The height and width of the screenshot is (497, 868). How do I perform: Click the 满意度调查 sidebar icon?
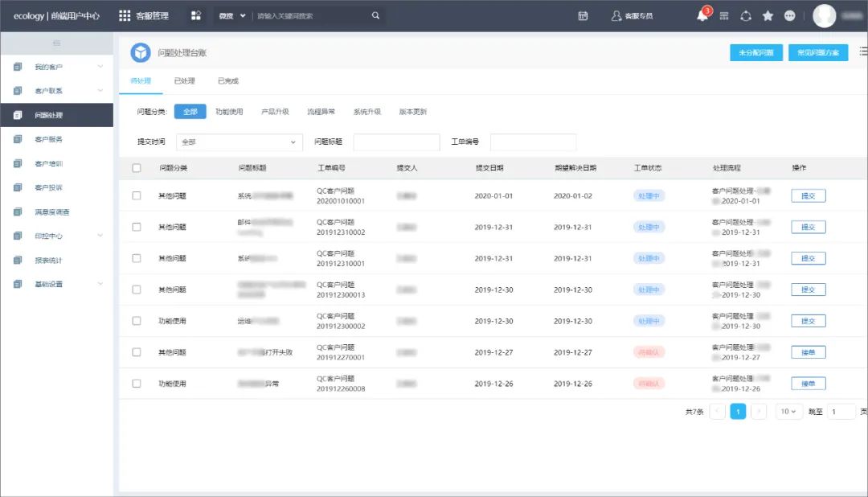click(18, 212)
